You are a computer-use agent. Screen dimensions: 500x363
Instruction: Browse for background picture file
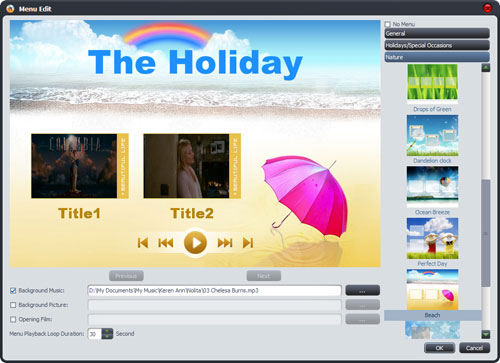point(362,305)
